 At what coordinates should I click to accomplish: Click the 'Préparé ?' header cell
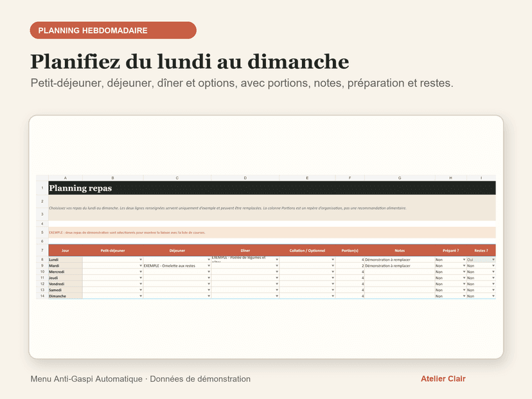tap(451, 251)
